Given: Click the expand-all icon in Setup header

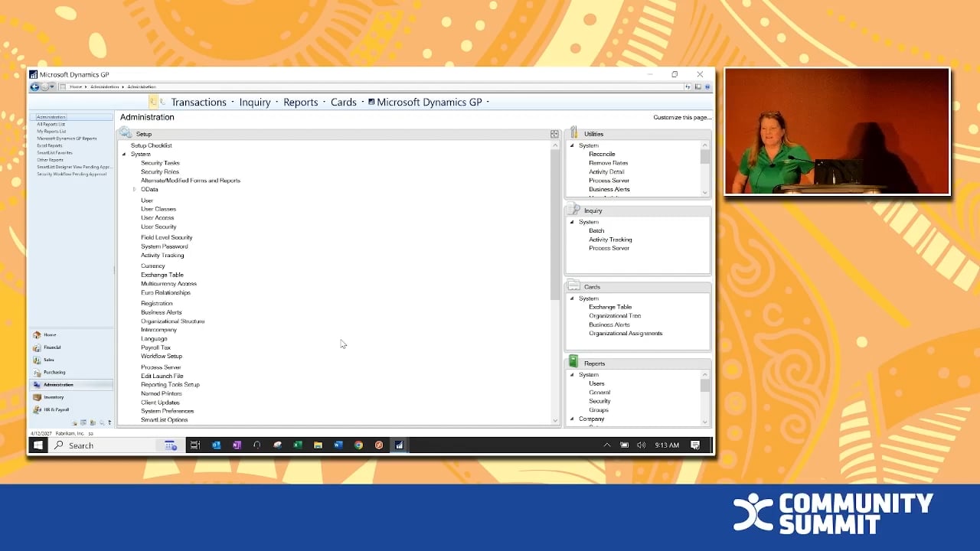Looking at the screenshot, I should point(554,134).
